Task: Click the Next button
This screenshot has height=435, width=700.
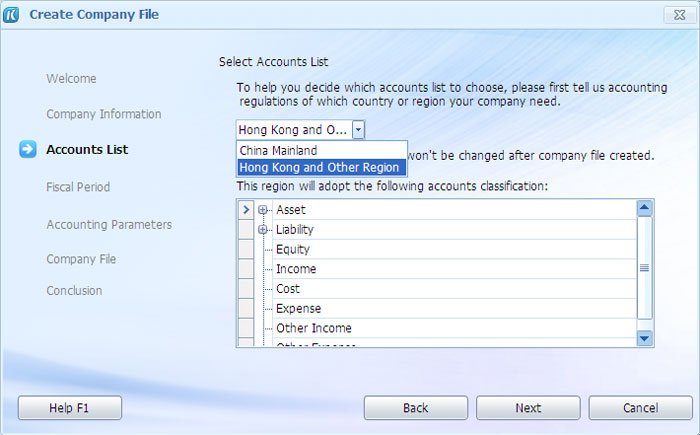Action: [x=528, y=408]
